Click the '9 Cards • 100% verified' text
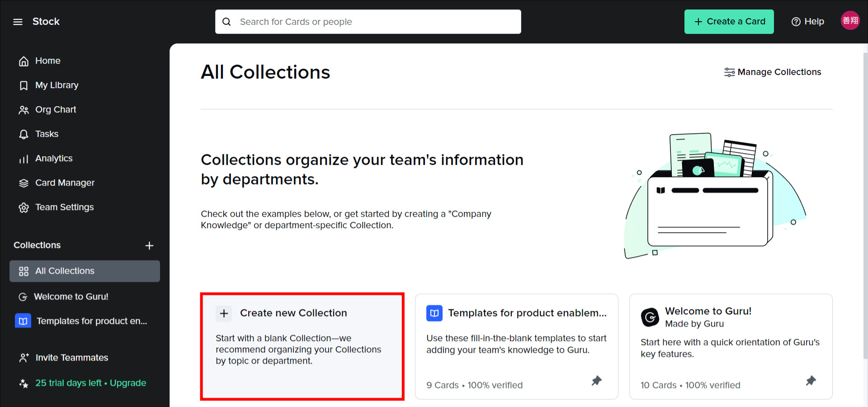This screenshot has height=407, width=868. point(474,385)
